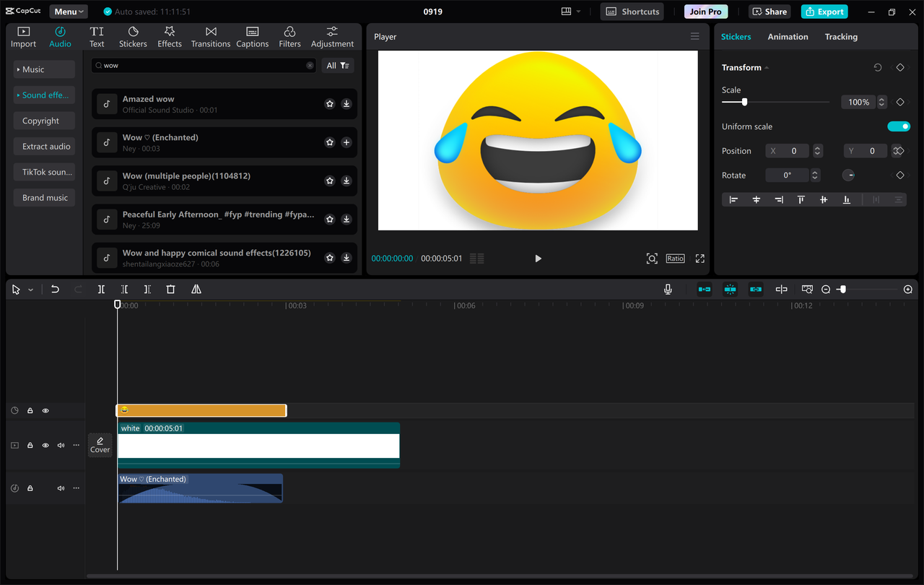Viewport: 924px width, 585px height.
Task: Click the Join Pro button
Action: tap(705, 11)
